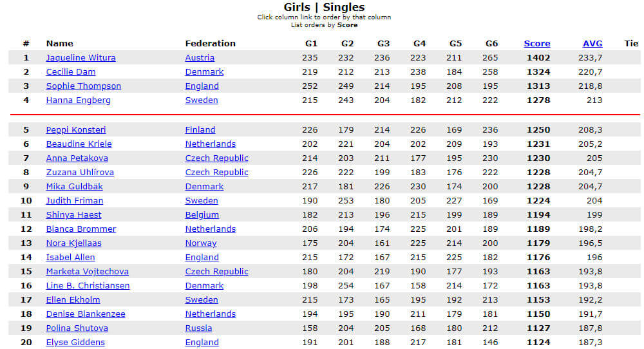Open Nora Kjellaas's profile link
Viewport: 644px width, 349px height.
pyautogui.click(x=73, y=243)
